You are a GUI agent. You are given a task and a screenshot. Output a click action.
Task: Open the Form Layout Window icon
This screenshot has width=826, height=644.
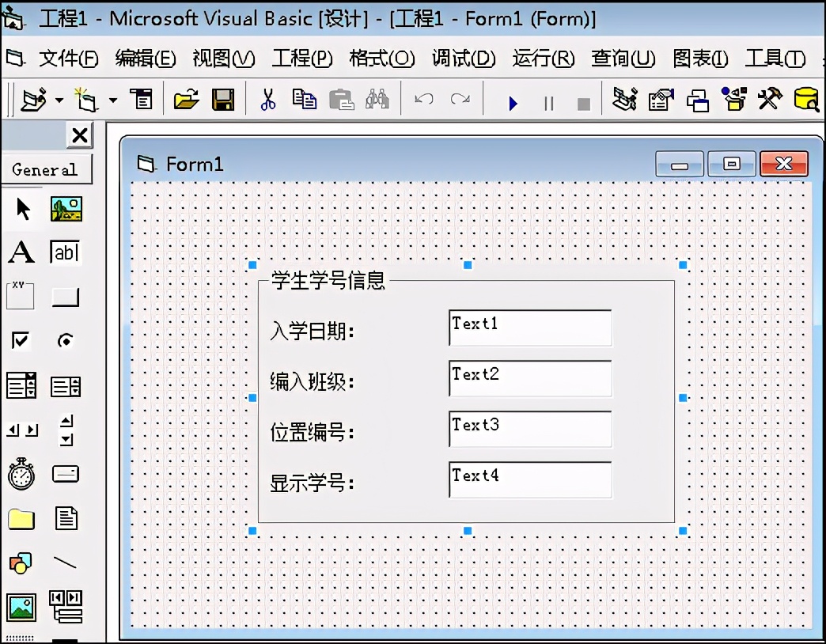click(x=698, y=100)
